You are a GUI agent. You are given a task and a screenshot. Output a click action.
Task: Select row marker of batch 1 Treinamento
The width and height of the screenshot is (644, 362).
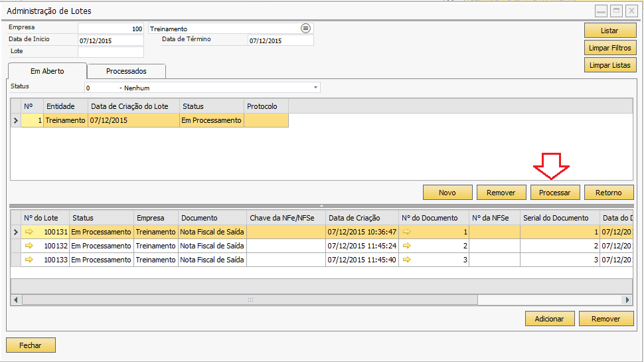tap(16, 120)
